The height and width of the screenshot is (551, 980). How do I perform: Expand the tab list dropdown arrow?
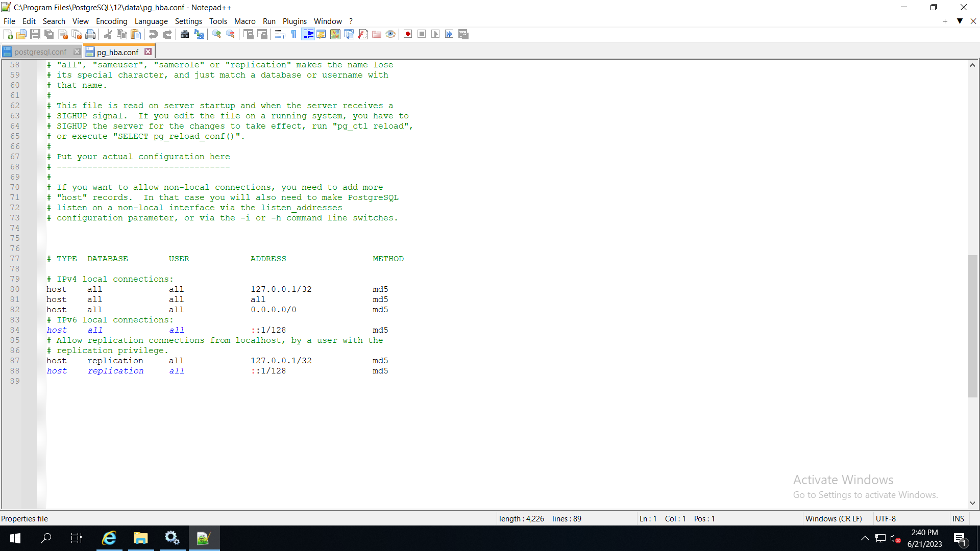[x=960, y=21]
